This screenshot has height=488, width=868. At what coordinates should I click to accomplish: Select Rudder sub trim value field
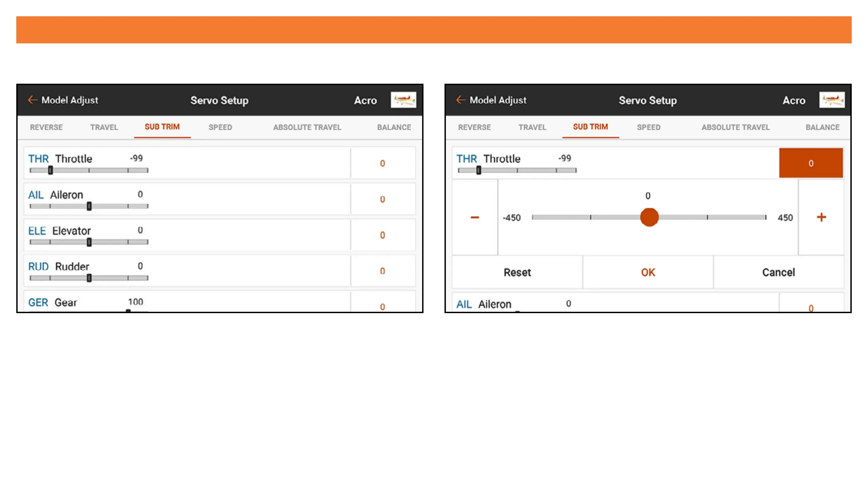coord(382,271)
